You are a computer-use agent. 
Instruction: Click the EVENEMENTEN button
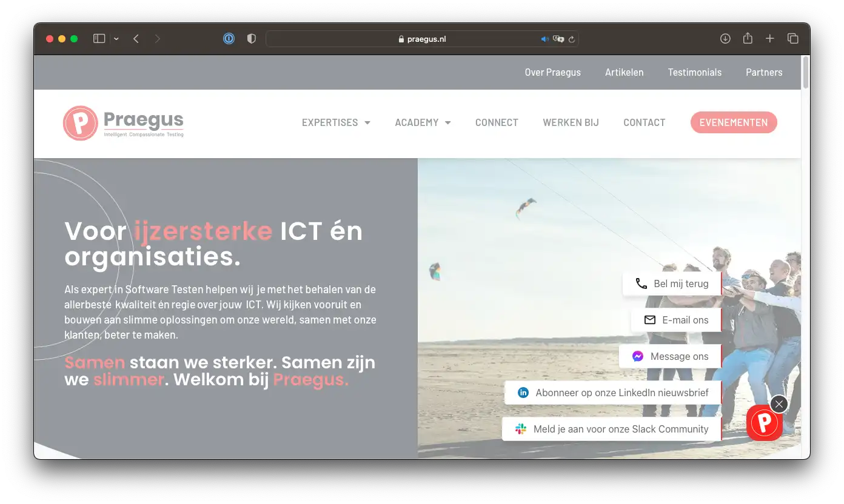(734, 122)
